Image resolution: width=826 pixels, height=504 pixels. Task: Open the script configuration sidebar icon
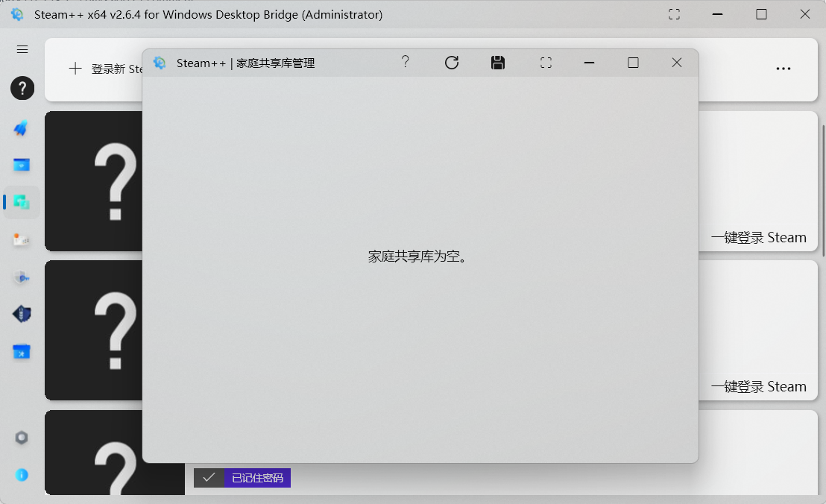pos(21,239)
